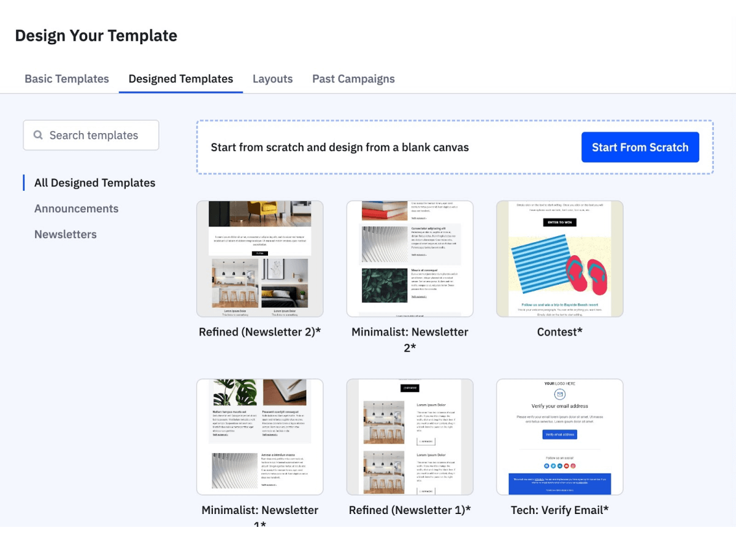This screenshot has width=736, height=560.
Task: Filter templates by Newsletters
Action: point(66,234)
